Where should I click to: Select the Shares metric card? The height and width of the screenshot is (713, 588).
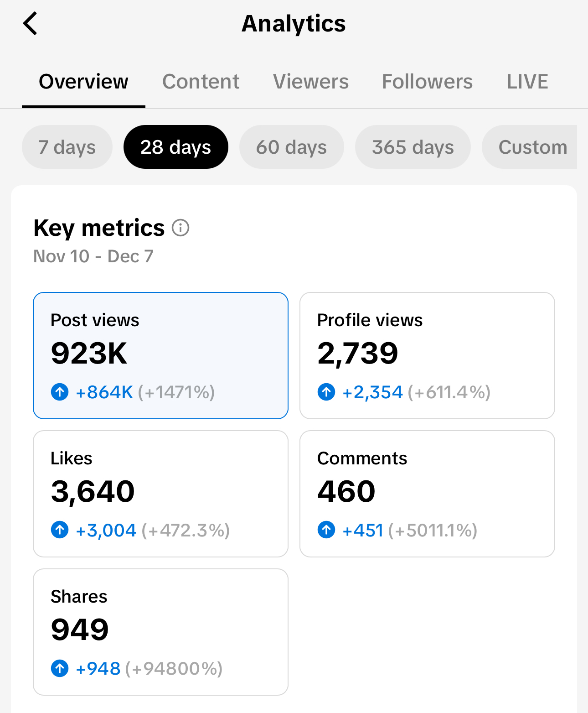pyautogui.click(x=160, y=632)
